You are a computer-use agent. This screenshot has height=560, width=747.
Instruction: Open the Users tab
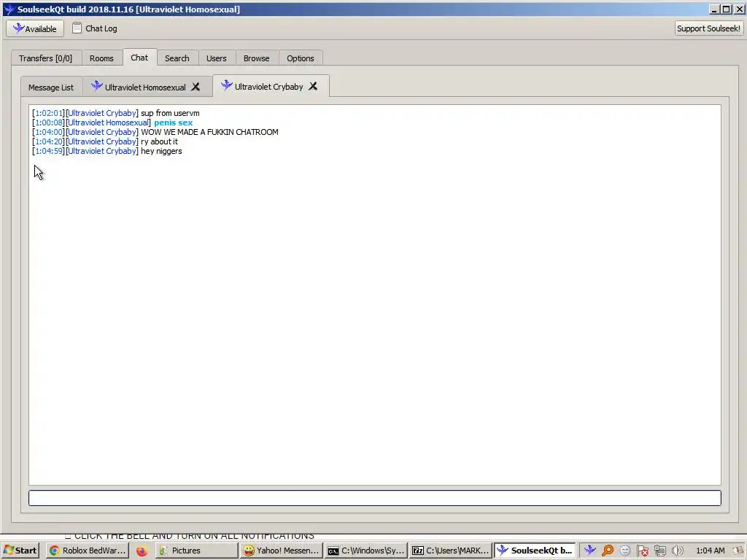tap(216, 58)
